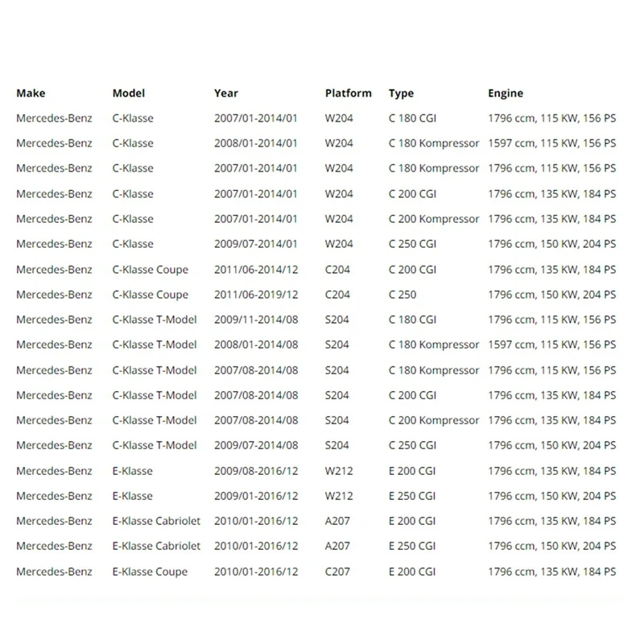644x644 pixels.
Task: Click the year cell 2011/06-2014/12
Action: tap(256, 270)
